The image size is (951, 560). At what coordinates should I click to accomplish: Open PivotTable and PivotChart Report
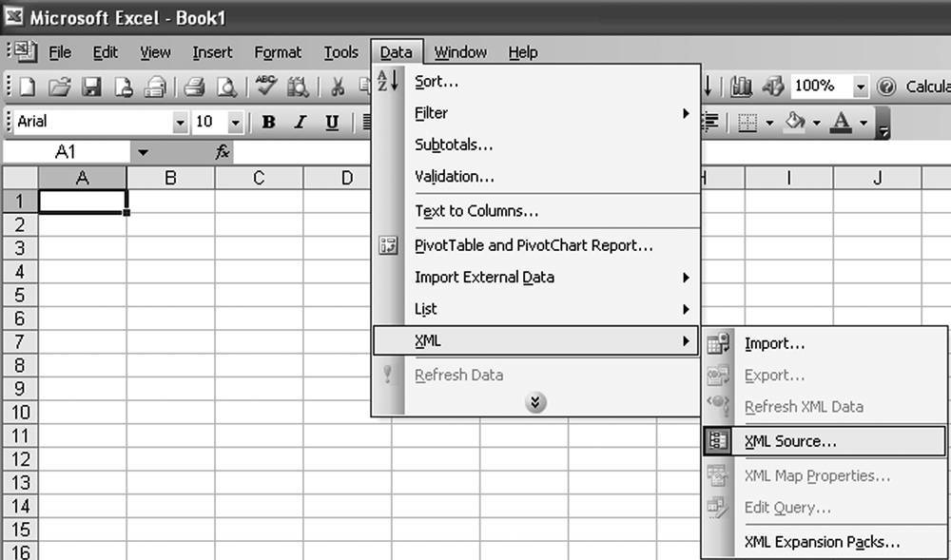coord(536,245)
